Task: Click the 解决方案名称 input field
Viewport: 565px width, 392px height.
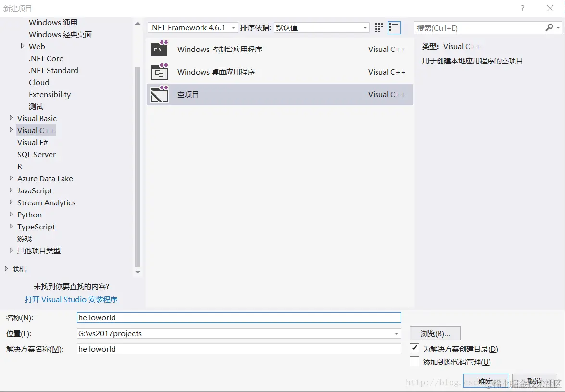Action: point(239,349)
